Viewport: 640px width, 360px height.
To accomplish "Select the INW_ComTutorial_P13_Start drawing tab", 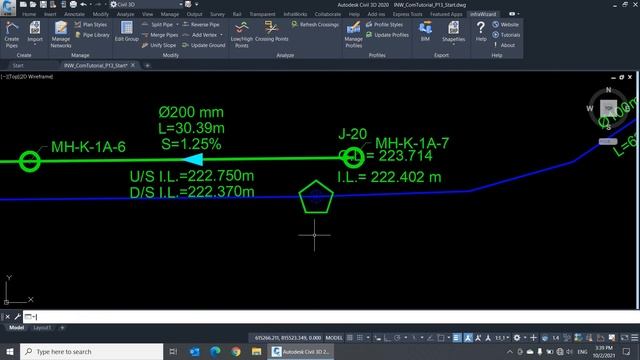I will [96, 65].
